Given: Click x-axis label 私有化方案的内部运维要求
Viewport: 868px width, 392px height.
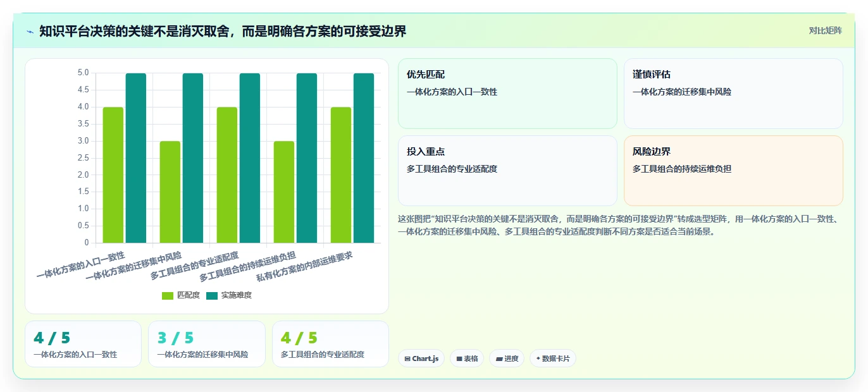Looking at the screenshot, I should (304, 267).
